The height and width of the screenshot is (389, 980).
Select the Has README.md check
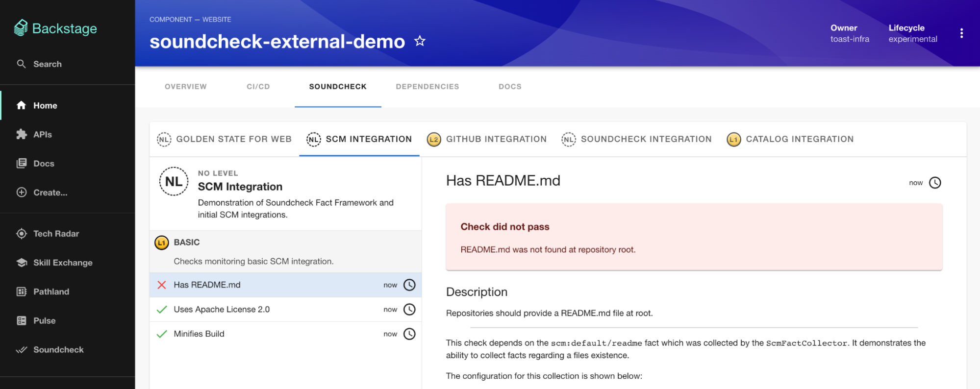285,285
